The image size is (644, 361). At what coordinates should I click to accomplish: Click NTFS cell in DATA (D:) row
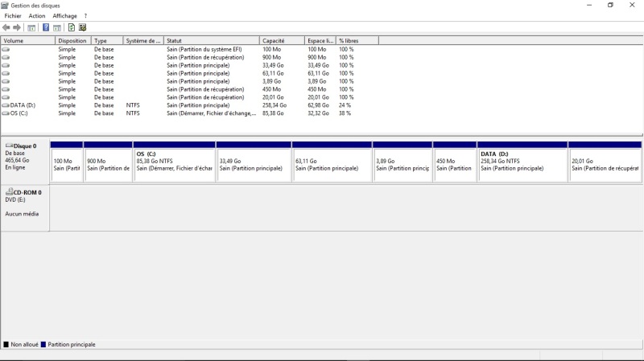[x=133, y=105]
